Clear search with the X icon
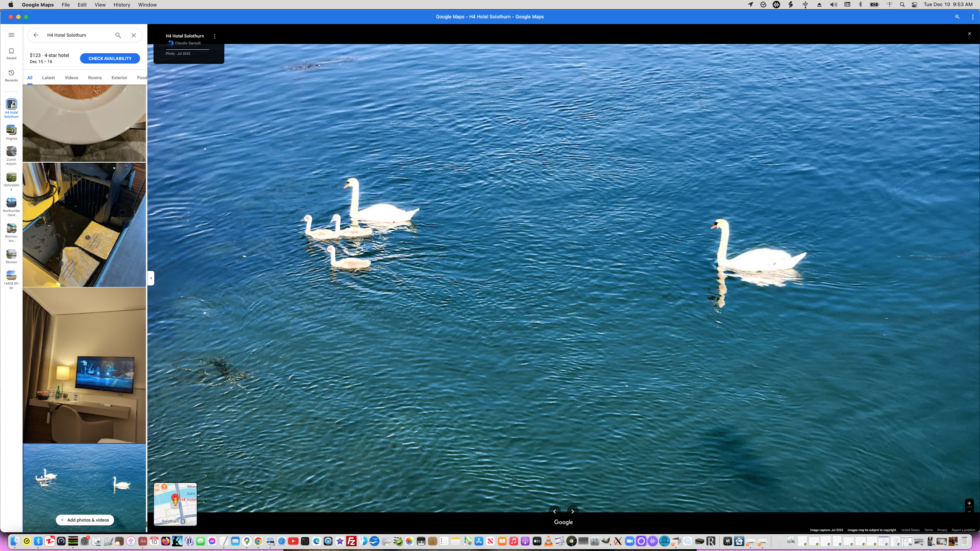This screenshot has height=551, width=980. (x=134, y=35)
